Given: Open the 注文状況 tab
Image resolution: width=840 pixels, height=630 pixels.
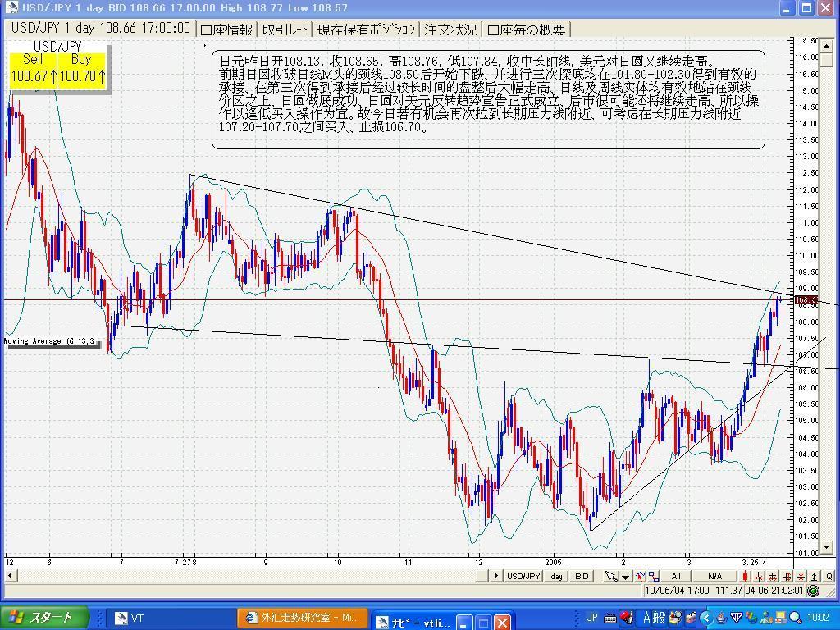Looking at the screenshot, I should point(450,30).
